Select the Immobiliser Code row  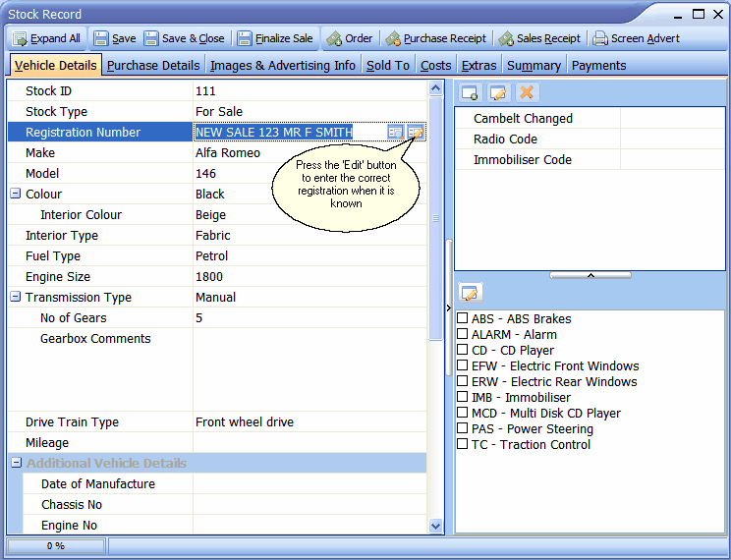click(590, 159)
